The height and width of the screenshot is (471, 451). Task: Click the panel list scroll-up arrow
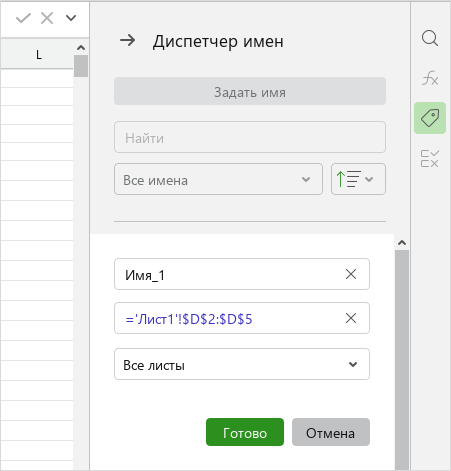tap(402, 243)
